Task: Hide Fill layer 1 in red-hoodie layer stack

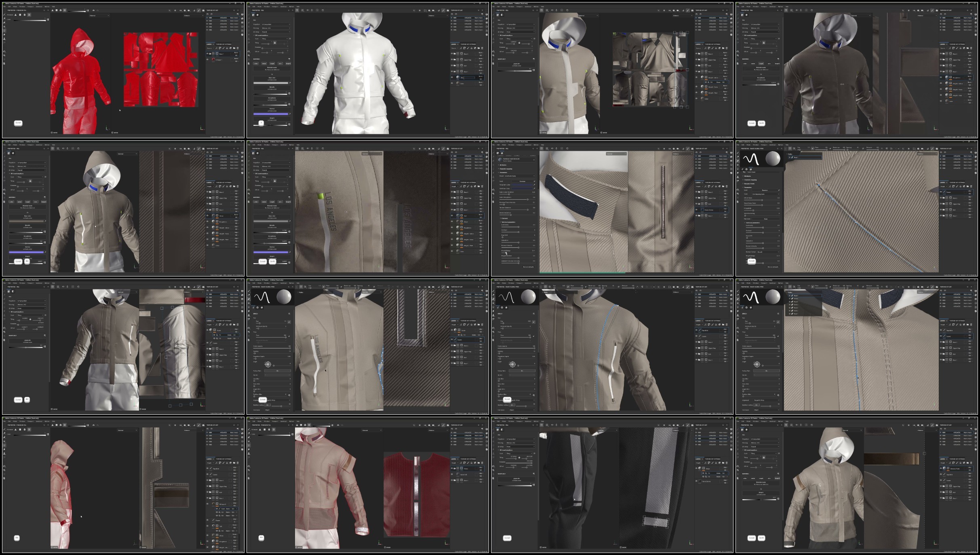Action: pos(207,59)
